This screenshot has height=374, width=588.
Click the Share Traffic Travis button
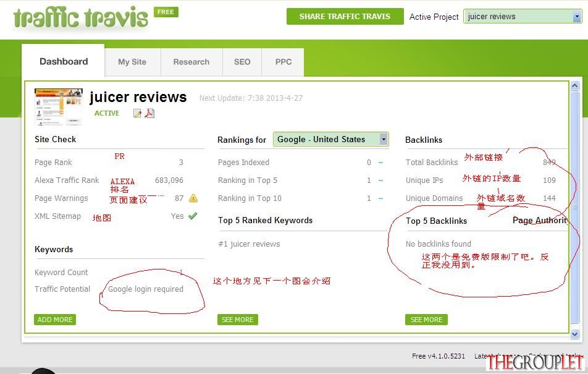(x=345, y=17)
